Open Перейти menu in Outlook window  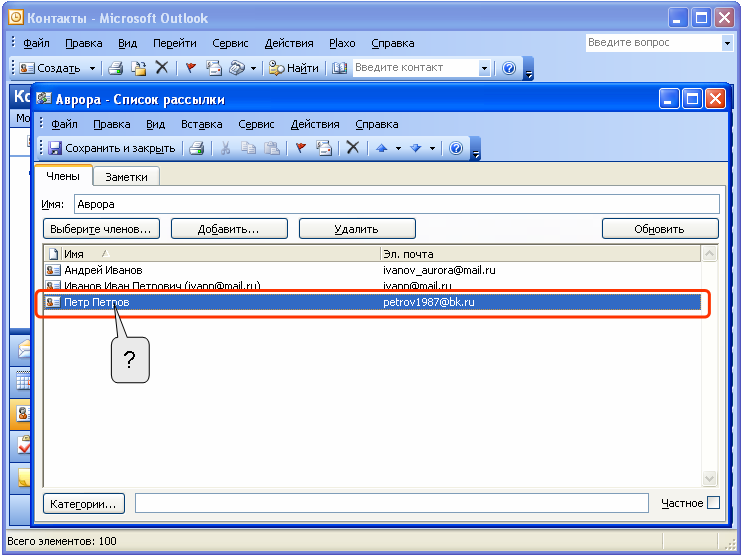(x=175, y=43)
